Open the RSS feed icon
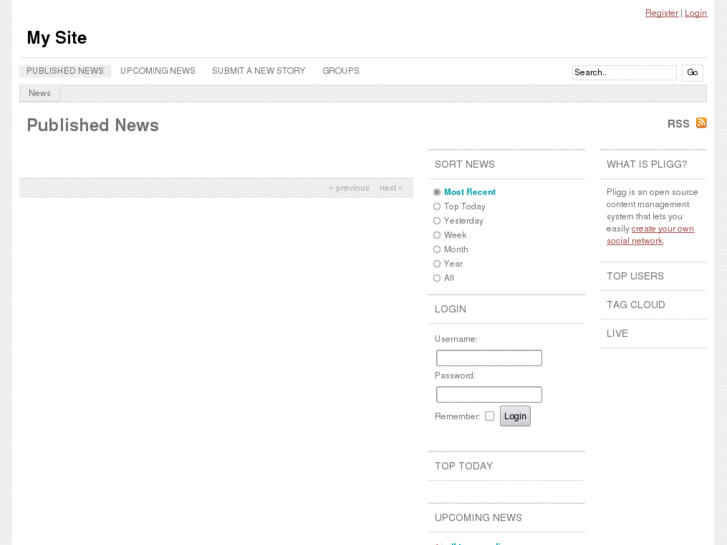The height and width of the screenshot is (545, 727). click(x=701, y=123)
